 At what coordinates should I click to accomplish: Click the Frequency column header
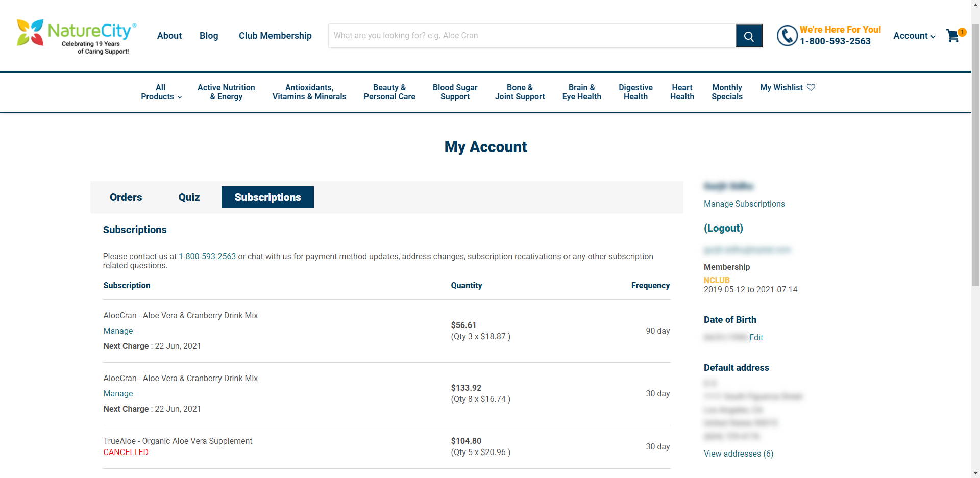coord(650,285)
